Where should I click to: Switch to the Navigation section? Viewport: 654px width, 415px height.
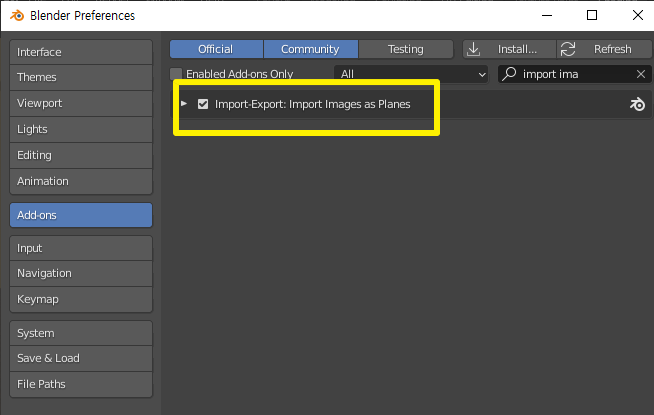coord(81,274)
